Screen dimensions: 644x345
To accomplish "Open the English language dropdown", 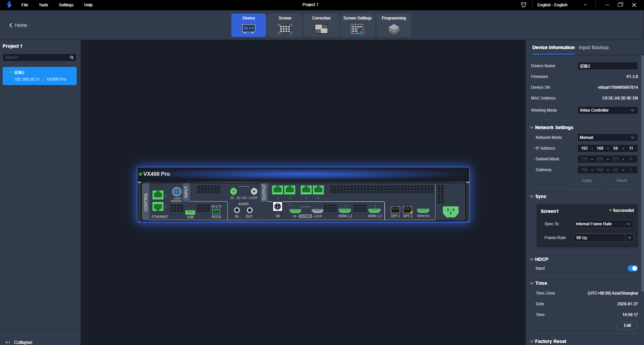I will pos(562,5).
